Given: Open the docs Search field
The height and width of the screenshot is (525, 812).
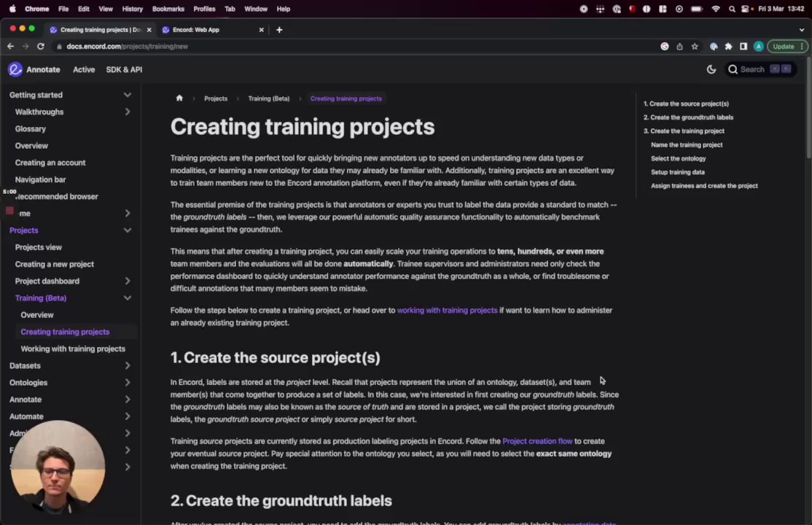Looking at the screenshot, I should [x=760, y=69].
